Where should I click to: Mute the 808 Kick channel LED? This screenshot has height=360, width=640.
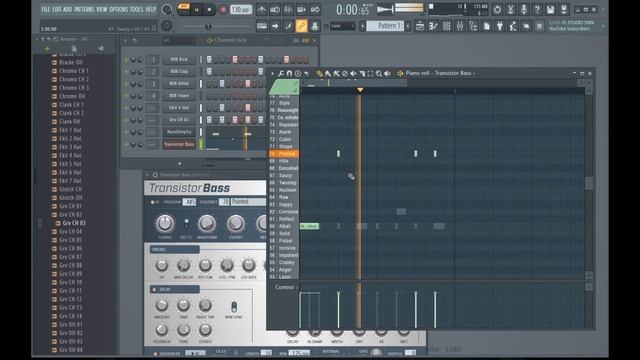[x=126, y=60]
